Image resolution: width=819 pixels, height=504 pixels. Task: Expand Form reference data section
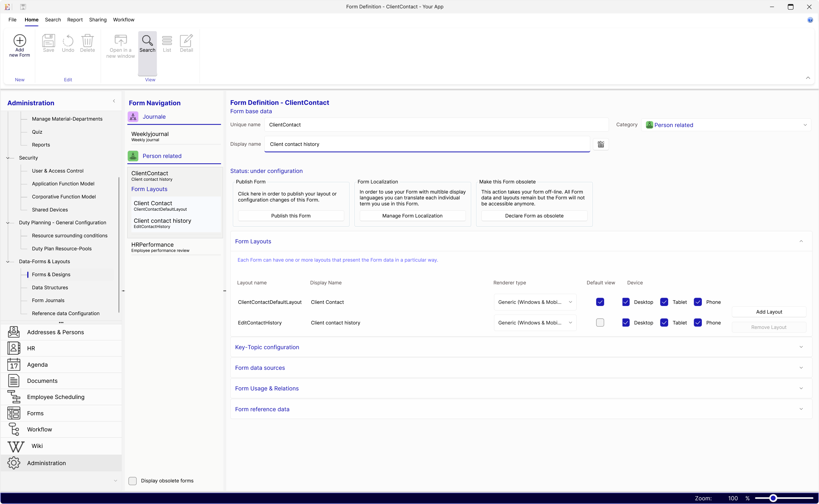click(801, 409)
